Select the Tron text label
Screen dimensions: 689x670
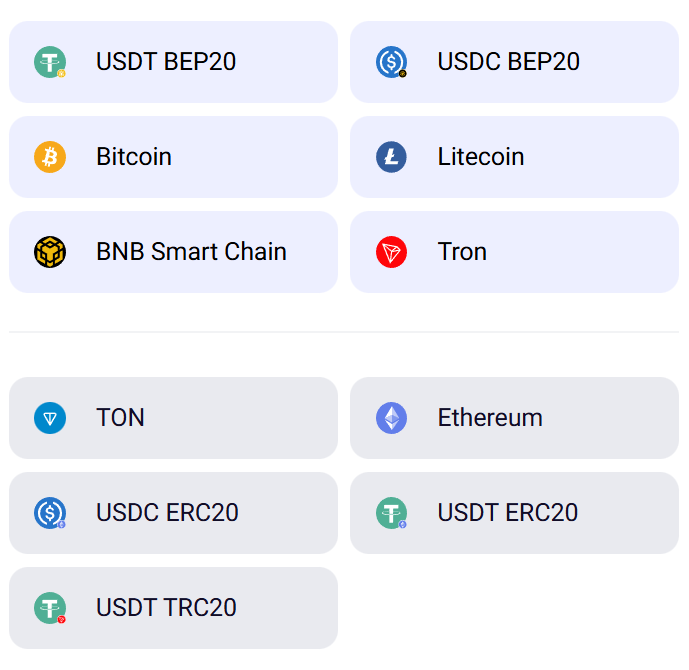[x=462, y=252]
